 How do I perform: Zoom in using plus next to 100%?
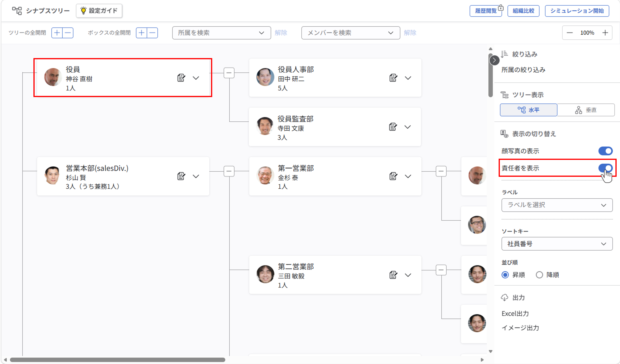[x=605, y=33]
